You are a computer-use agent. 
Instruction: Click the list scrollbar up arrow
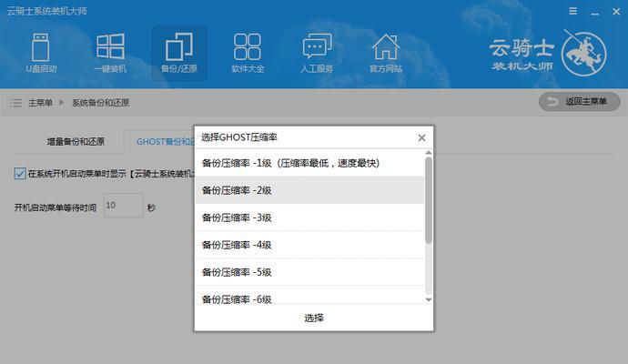pos(429,153)
